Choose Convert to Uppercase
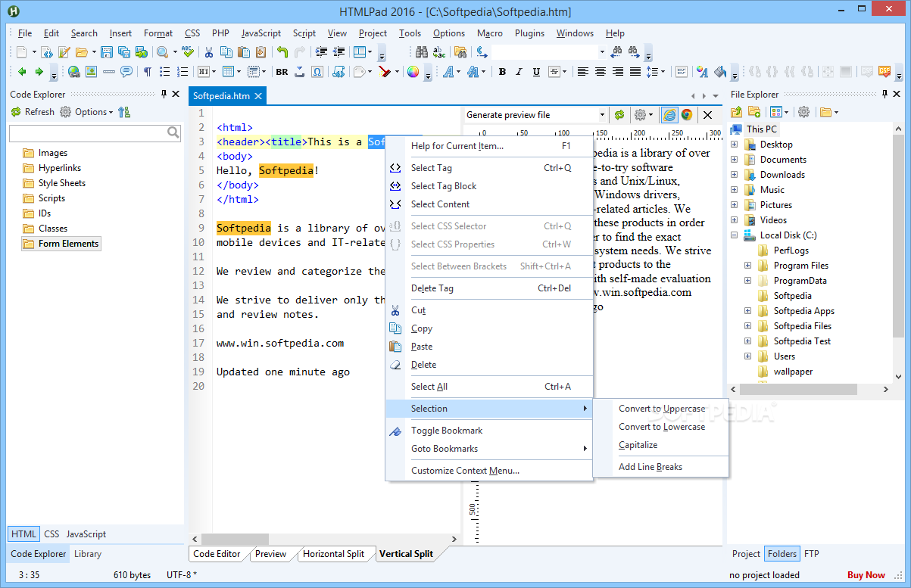This screenshot has width=911, height=588. tap(660, 409)
